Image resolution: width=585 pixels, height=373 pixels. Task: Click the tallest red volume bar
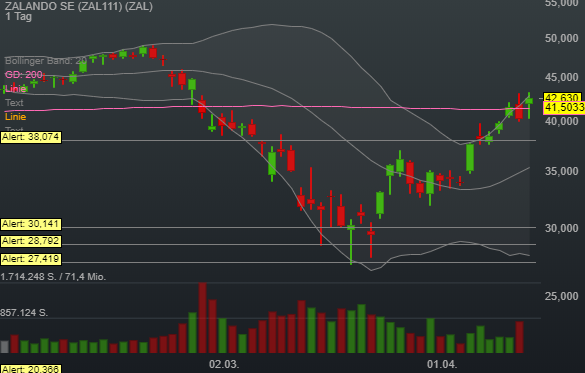pos(203,318)
